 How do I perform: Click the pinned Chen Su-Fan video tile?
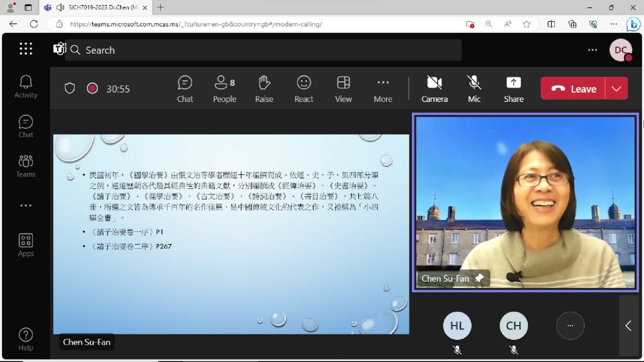[x=526, y=202]
